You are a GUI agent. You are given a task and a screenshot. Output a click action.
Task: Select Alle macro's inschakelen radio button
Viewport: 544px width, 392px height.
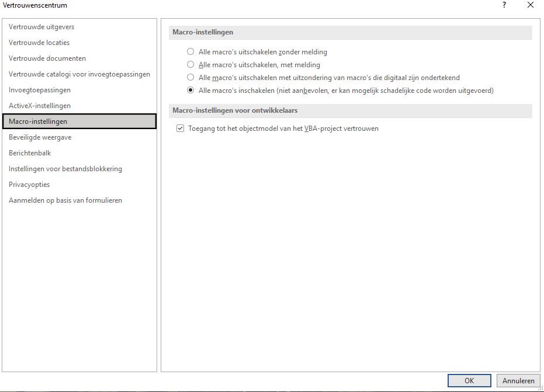[x=190, y=90]
